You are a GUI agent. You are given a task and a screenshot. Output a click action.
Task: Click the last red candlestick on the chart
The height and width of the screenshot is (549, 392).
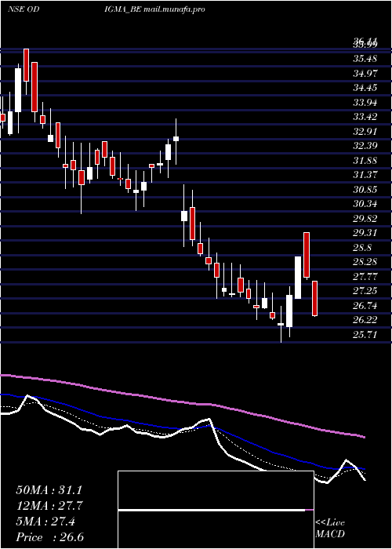(314, 298)
